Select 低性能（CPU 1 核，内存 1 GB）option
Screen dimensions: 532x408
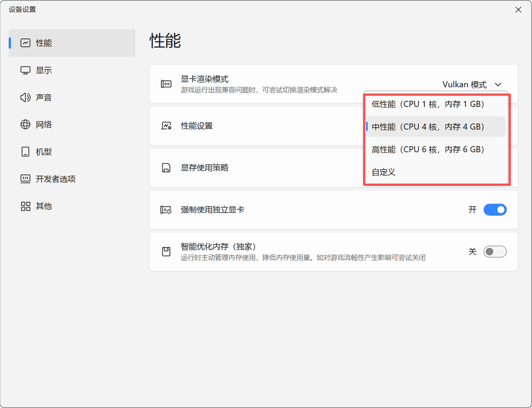[436, 104]
